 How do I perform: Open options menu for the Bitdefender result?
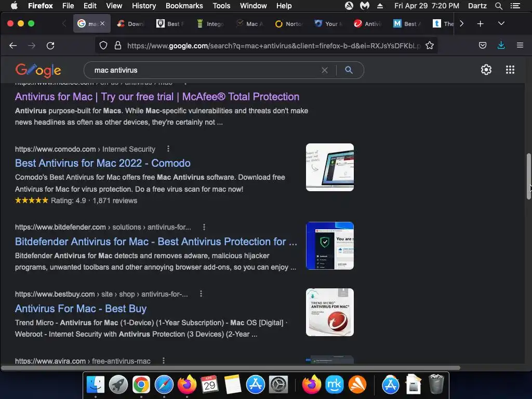pos(204,227)
